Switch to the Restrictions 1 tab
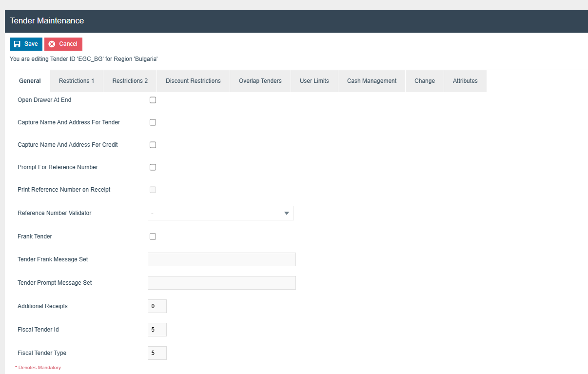Screen dimensions: 588x374 click(x=77, y=81)
